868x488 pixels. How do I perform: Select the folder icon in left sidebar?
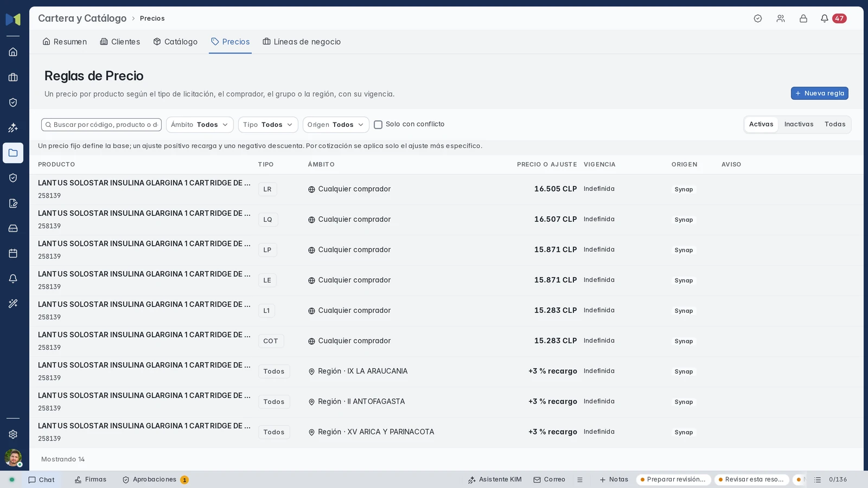[x=13, y=153]
